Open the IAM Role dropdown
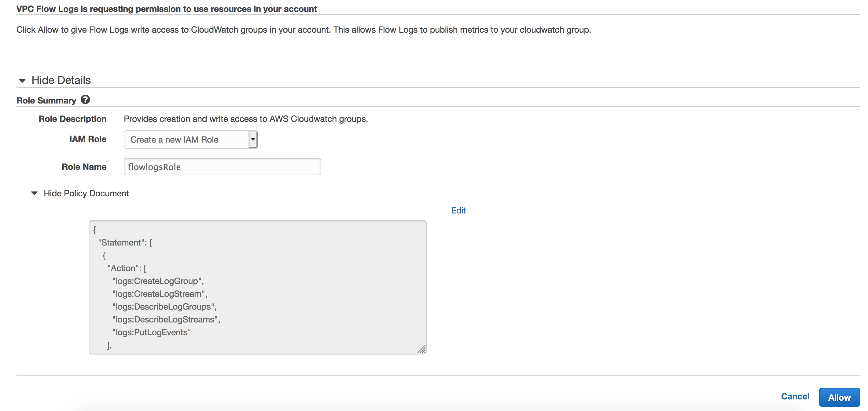The image size is (868, 411). click(191, 139)
